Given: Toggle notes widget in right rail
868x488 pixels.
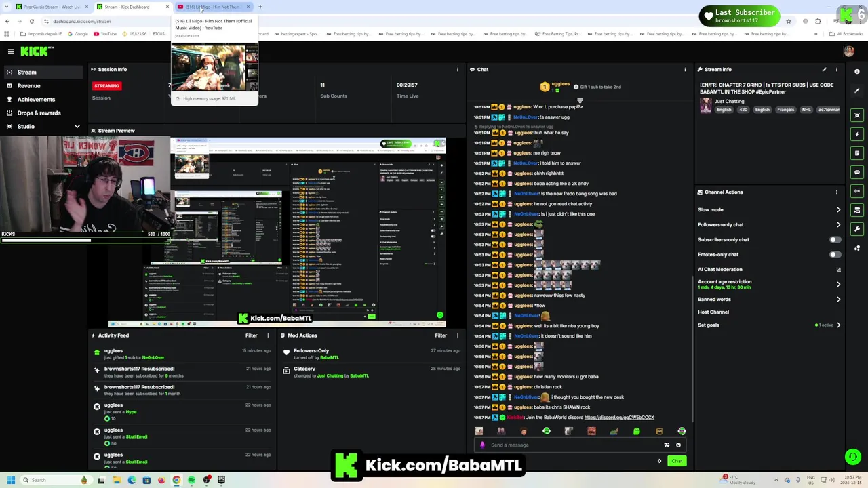Looking at the screenshot, I should pos(857,153).
